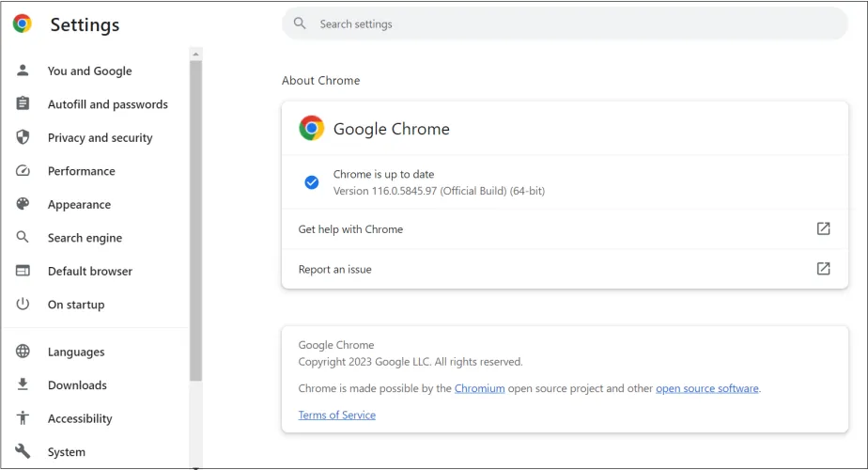The height and width of the screenshot is (470, 868).
Task: Open the Chromium project link
Action: point(479,388)
